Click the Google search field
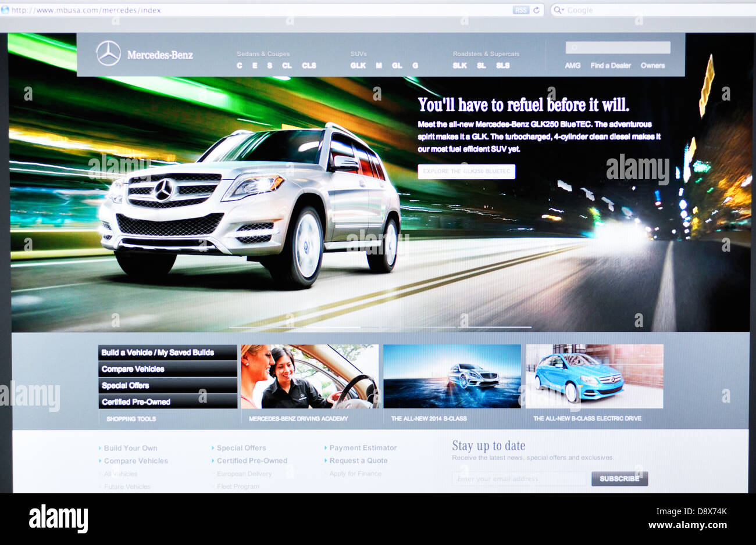The width and height of the screenshot is (756, 545). click(x=653, y=10)
